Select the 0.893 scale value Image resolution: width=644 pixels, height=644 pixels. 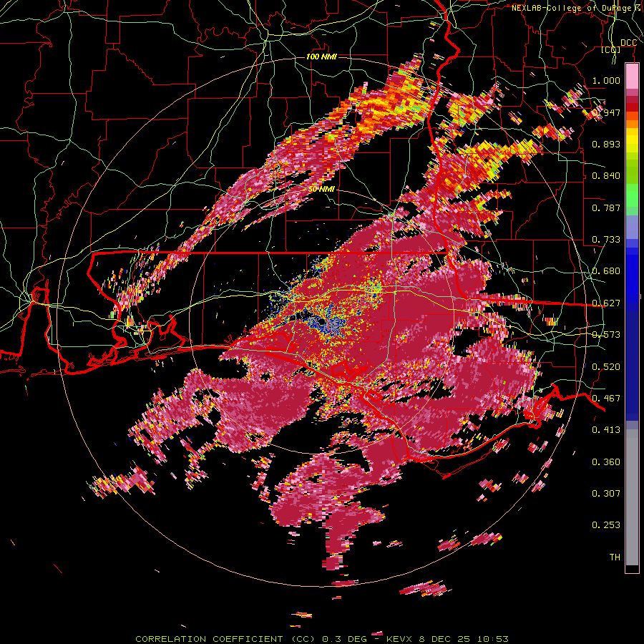(606, 144)
